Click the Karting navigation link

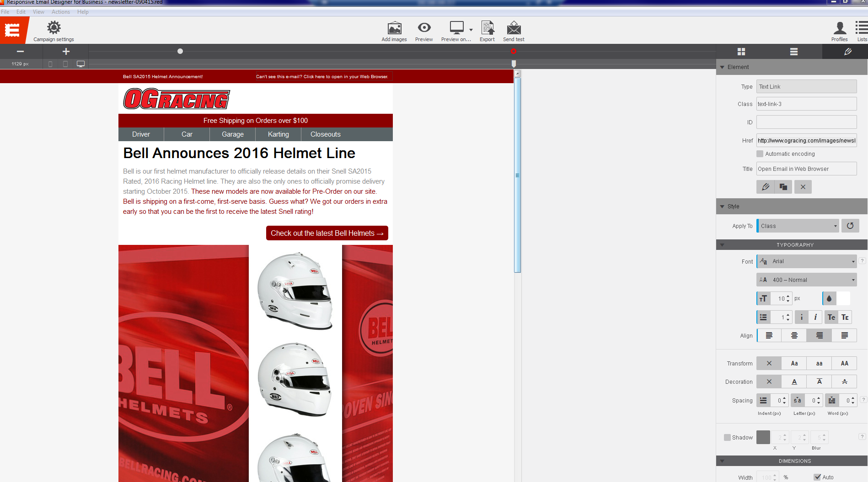click(x=279, y=134)
